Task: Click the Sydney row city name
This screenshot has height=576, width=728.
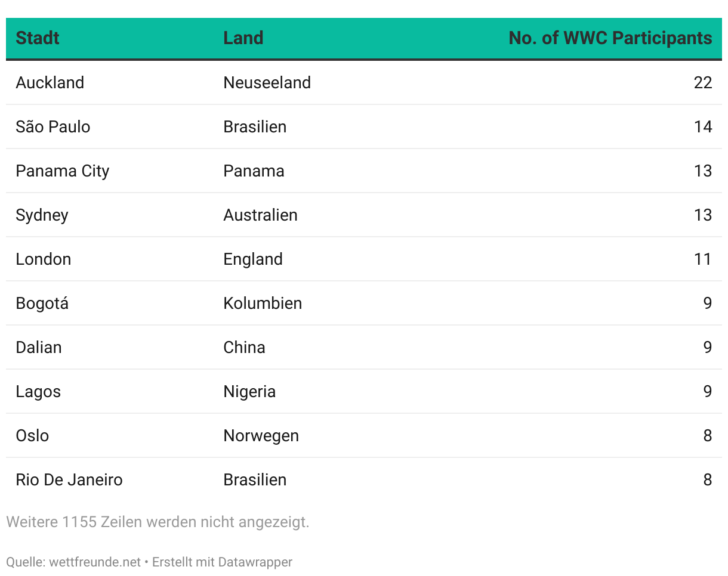Action: pyautogui.click(x=42, y=215)
